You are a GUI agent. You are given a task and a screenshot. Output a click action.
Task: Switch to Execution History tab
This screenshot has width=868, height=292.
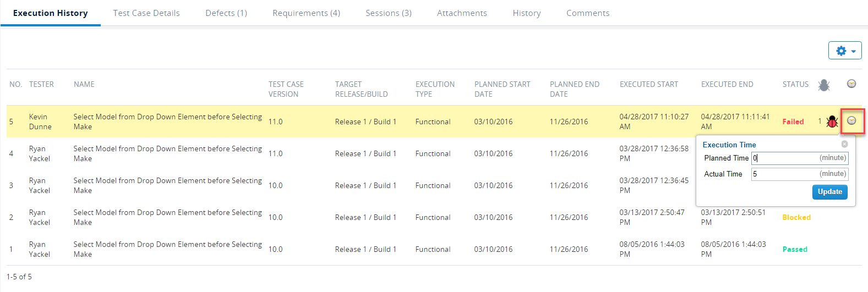pyautogui.click(x=50, y=13)
